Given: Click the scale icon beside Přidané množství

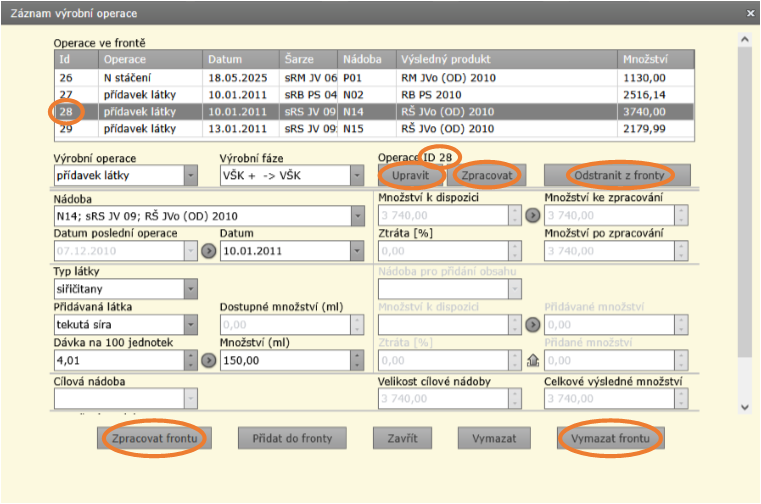Looking at the screenshot, I should click(x=531, y=360).
